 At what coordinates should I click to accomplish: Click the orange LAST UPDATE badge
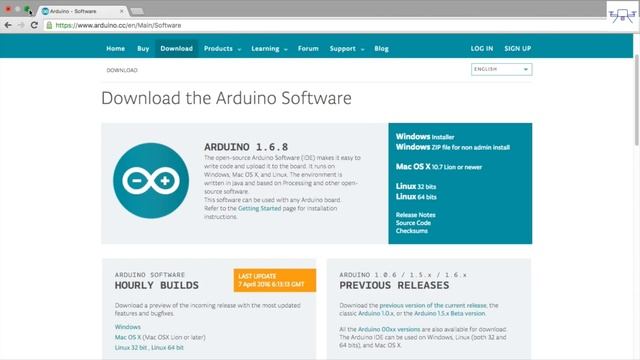pyautogui.click(x=275, y=280)
